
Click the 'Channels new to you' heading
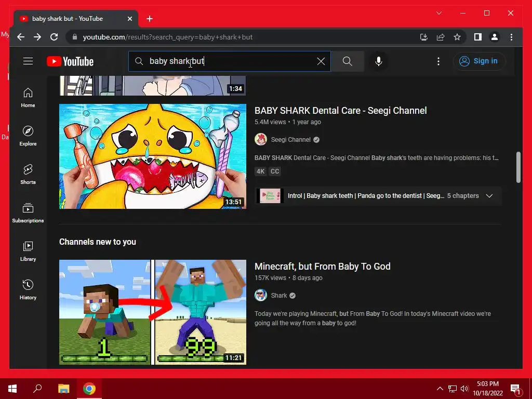(x=97, y=242)
